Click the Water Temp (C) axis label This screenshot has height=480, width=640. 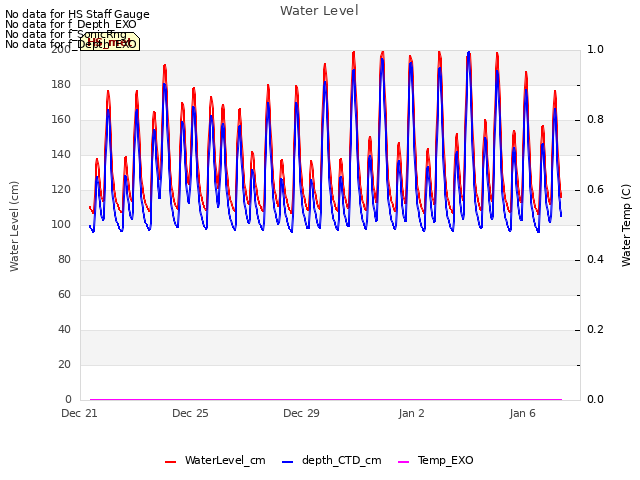point(626,225)
